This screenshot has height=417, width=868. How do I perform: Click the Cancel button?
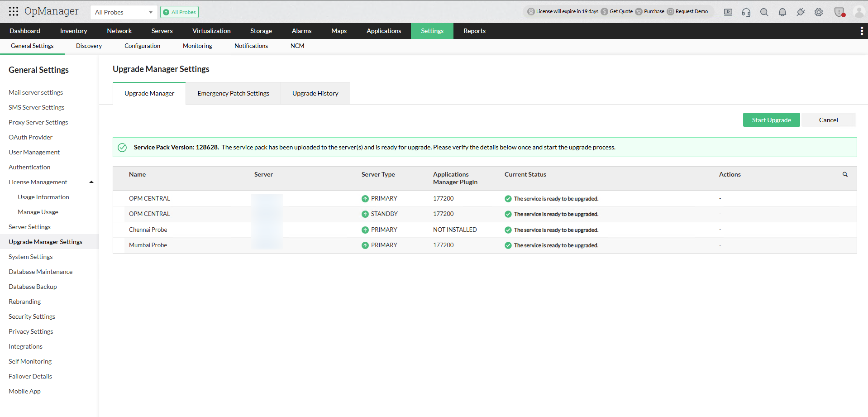click(829, 120)
